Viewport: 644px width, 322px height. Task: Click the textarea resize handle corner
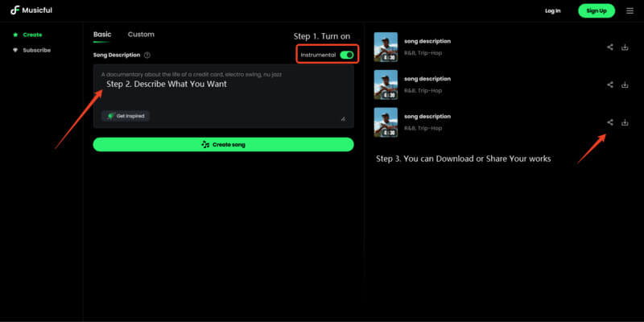click(343, 118)
